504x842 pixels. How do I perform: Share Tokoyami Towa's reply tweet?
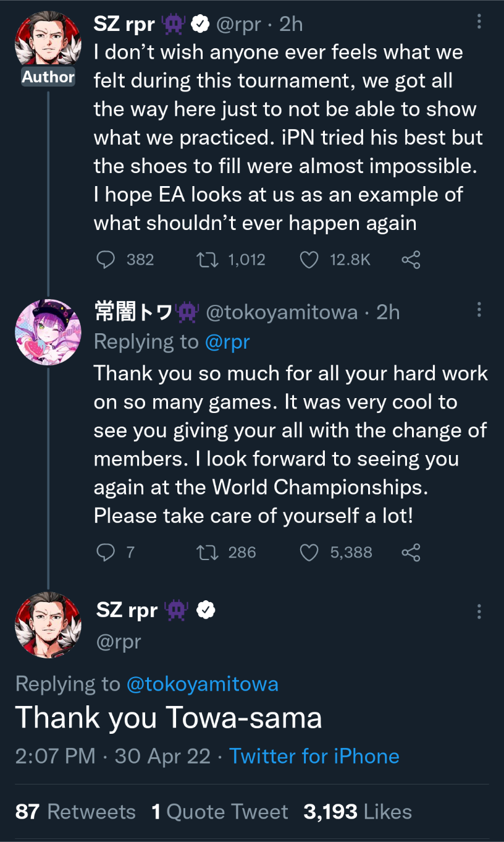(411, 551)
